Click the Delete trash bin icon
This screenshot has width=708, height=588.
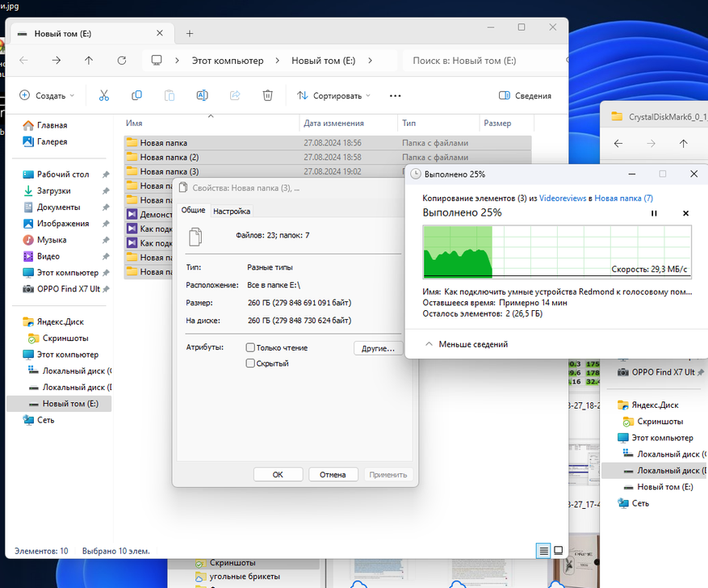(x=268, y=95)
